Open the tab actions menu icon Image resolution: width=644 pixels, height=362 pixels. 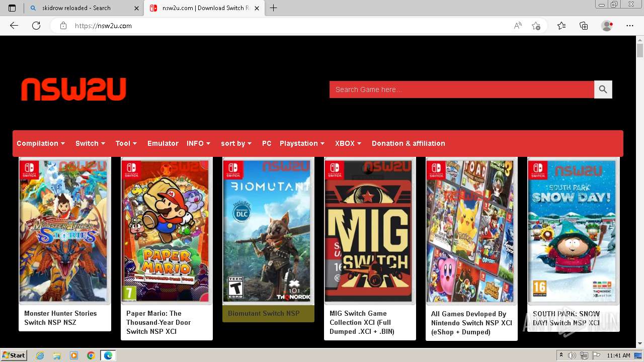tap(12, 8)
